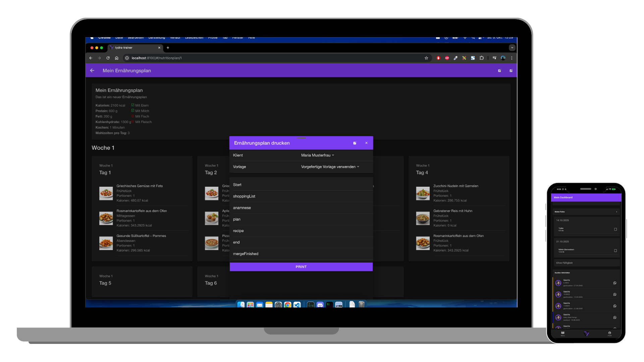Toggle the Mit Eiern checkbox
The height and width of the screenshot is (362, 644).
pyautogui.click(x=133, y=105)
